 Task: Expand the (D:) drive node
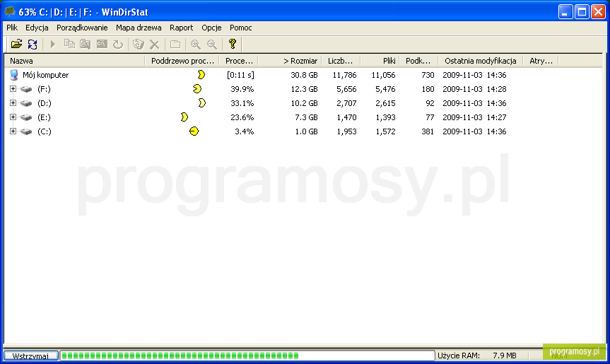pos(13,103)
